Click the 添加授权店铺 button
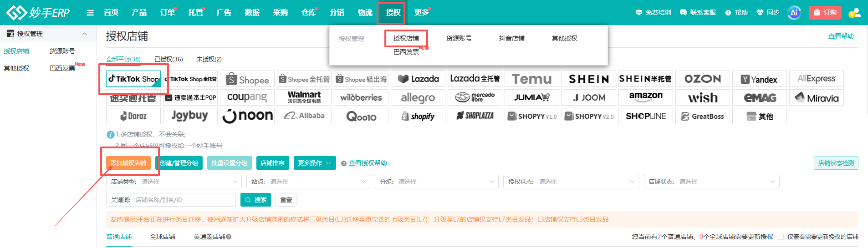This screenshot has height=248, width=868. 128,163
